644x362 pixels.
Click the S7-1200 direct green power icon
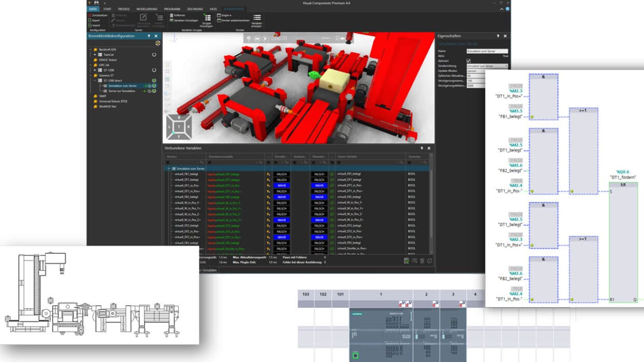click(x=154, y=80)
